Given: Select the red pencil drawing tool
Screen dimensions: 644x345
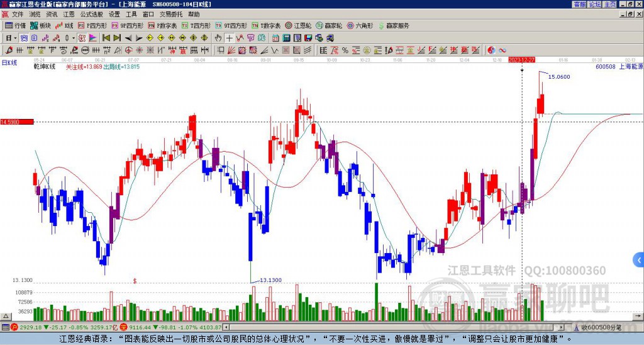Looking at the screenshot, I should coord(9,50).
